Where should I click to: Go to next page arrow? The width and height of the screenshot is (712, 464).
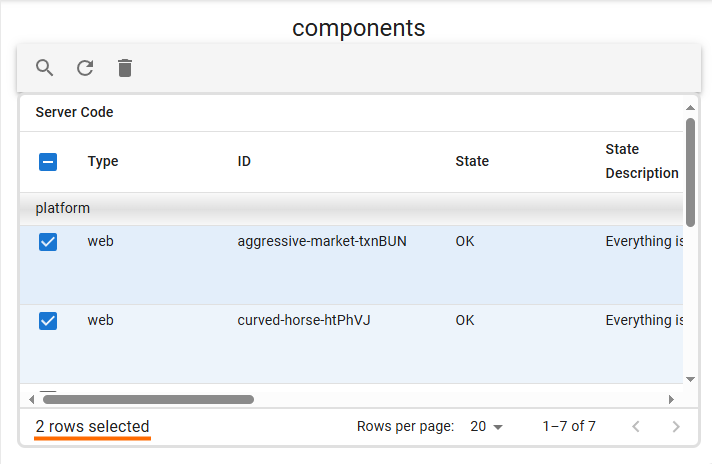[x=676, y=427]
